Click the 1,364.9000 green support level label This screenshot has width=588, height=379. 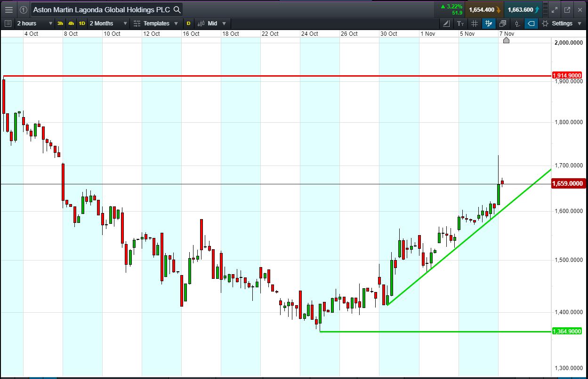click(567, 331)
